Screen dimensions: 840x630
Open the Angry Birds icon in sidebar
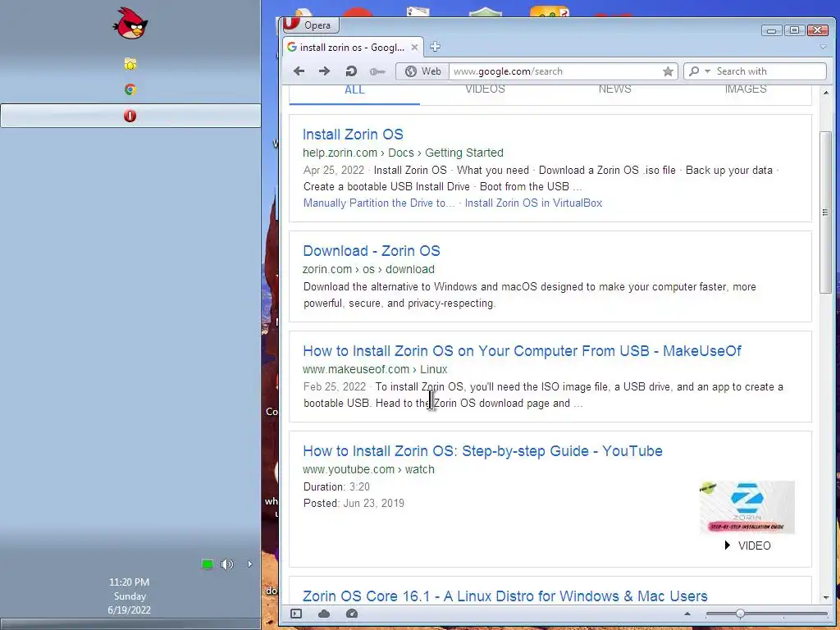(x=130, y=23)
